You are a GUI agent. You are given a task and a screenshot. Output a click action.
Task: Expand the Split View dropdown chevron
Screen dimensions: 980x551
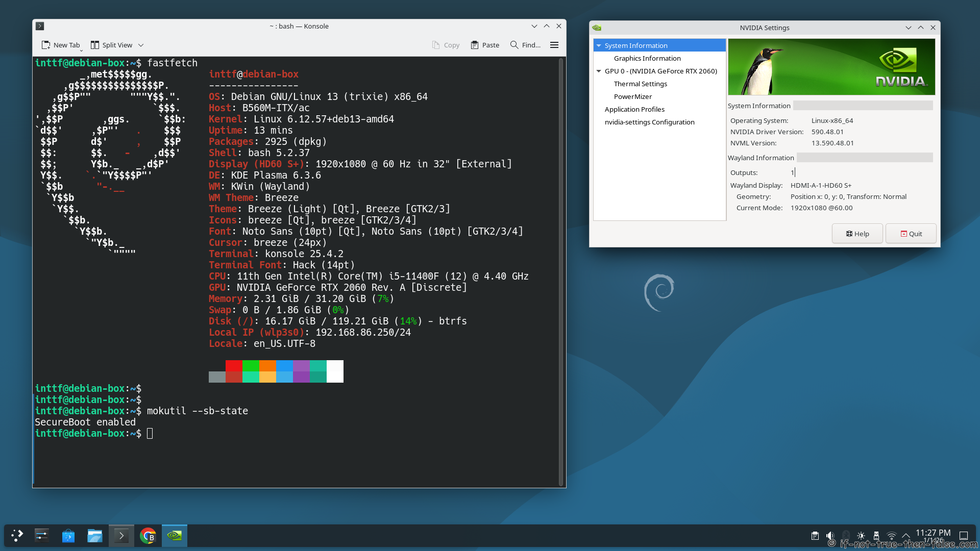pyautogui.click(x=141, y=45)
